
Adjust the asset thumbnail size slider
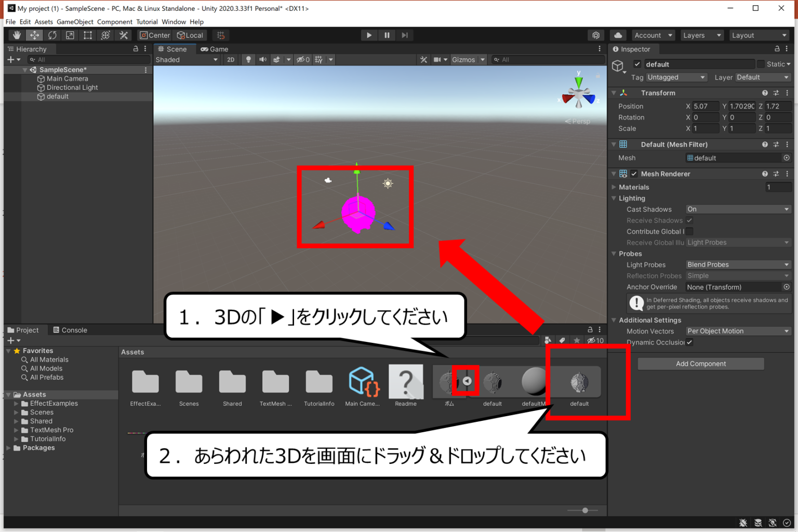[x=585, y=510]
